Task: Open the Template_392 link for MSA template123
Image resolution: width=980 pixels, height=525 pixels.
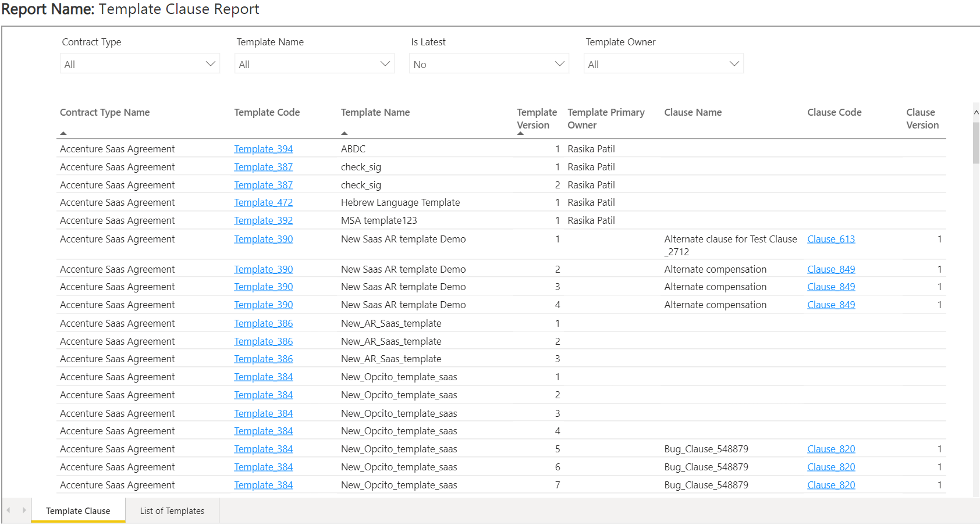Action: point(263,221)
